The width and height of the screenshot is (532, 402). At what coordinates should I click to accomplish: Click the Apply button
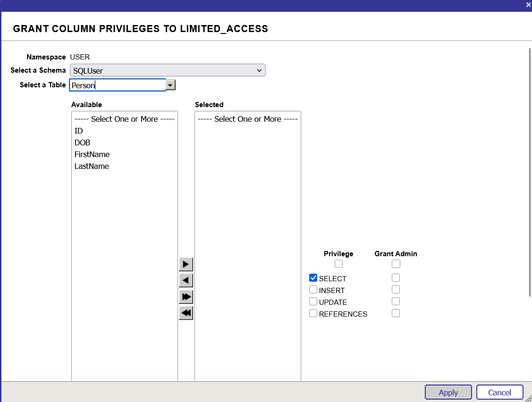(x=448, y=392)
